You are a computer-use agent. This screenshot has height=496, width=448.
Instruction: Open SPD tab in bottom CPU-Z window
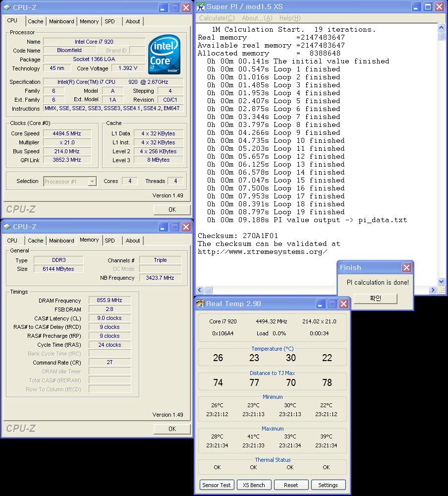pyautogui.click(x=110, y=241)
